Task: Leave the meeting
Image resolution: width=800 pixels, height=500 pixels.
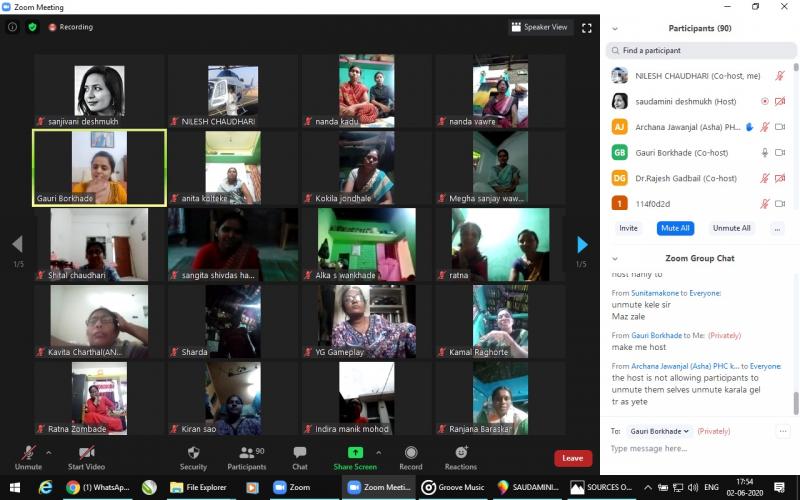Action: click(573, 458)
